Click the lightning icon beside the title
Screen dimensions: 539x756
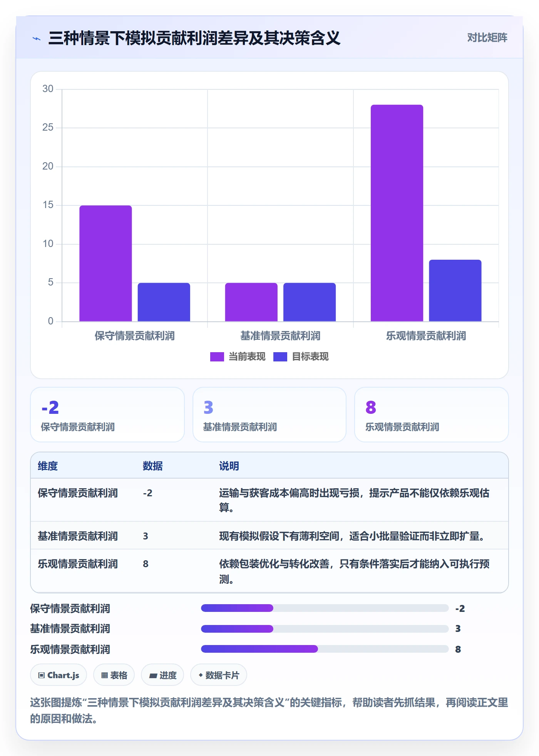tap(37, 39)
